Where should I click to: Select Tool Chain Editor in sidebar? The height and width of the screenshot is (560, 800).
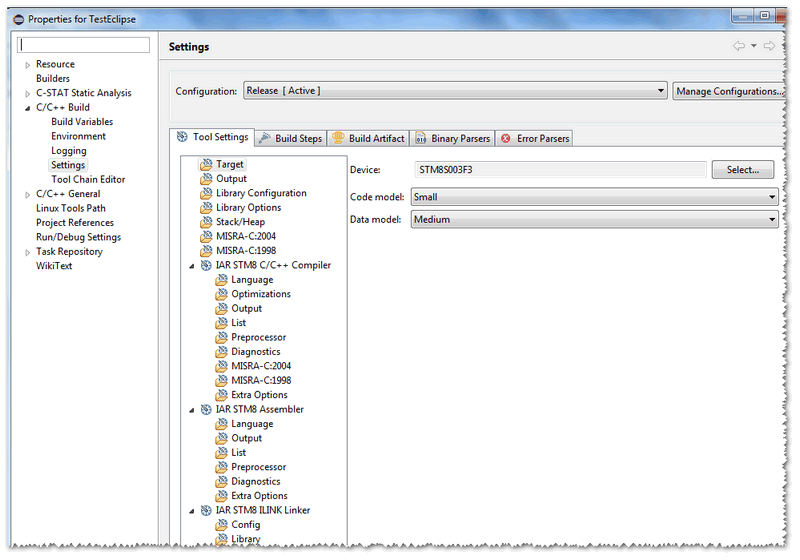(88, 180)
